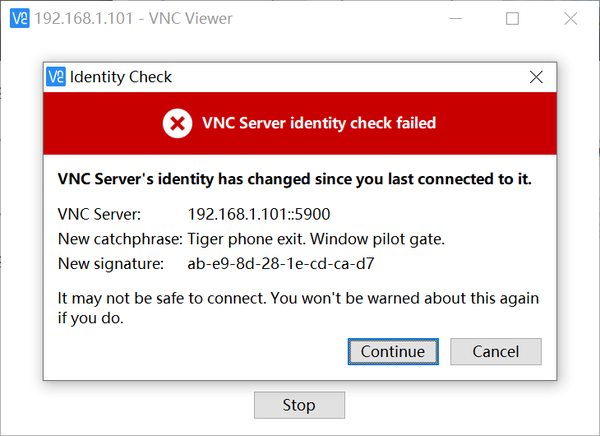The image size is (600, 436).
Task: Click the red circled X error icon
Action: point(177,123)
